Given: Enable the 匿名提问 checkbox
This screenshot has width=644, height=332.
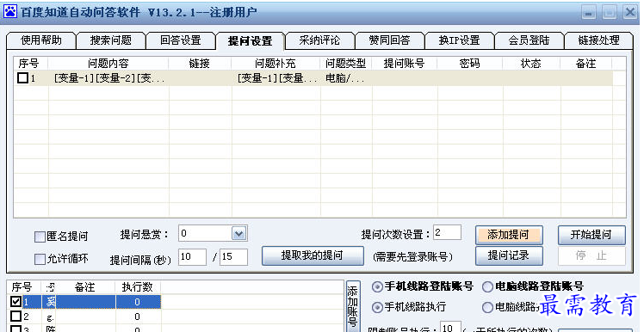Looking at the screenshot, I should (40, 237).
